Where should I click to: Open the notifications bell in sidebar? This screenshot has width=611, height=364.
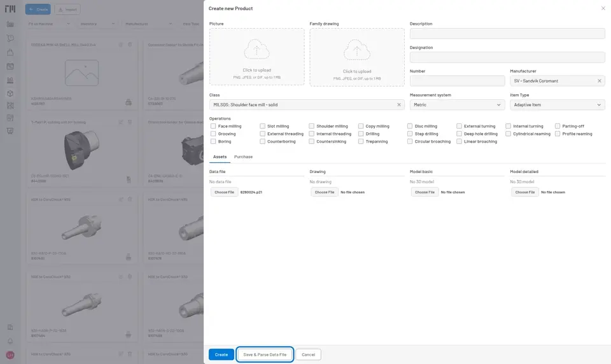10,341
